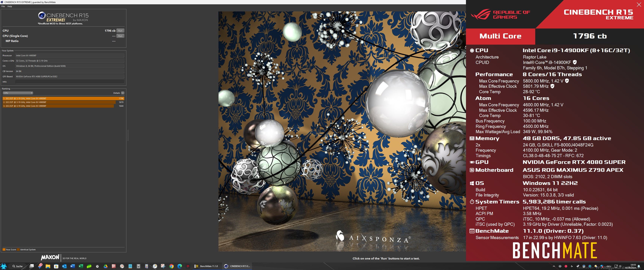644x270 pixels.
Task: Click the Suche taskbar search box
Action: point(17,266)
